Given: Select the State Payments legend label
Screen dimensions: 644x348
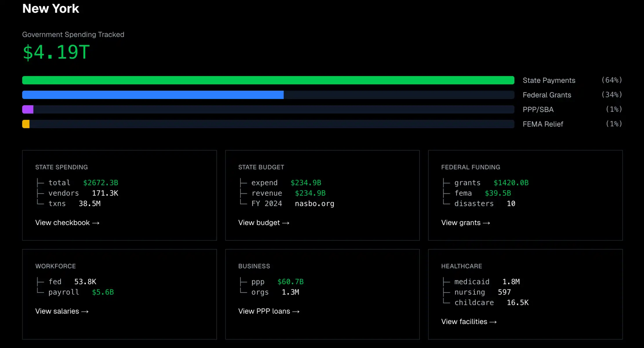Looking at the screenshot, I should pyautogui.click(x=549, y=80).
